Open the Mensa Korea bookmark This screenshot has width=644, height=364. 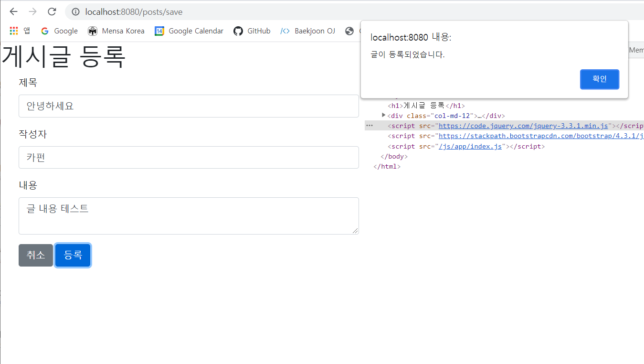(116, 31)
